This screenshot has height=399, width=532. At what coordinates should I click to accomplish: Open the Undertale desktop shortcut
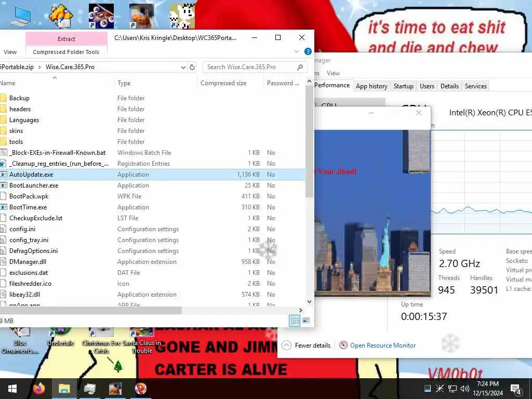pyautogui.click(x=60, y=336)
